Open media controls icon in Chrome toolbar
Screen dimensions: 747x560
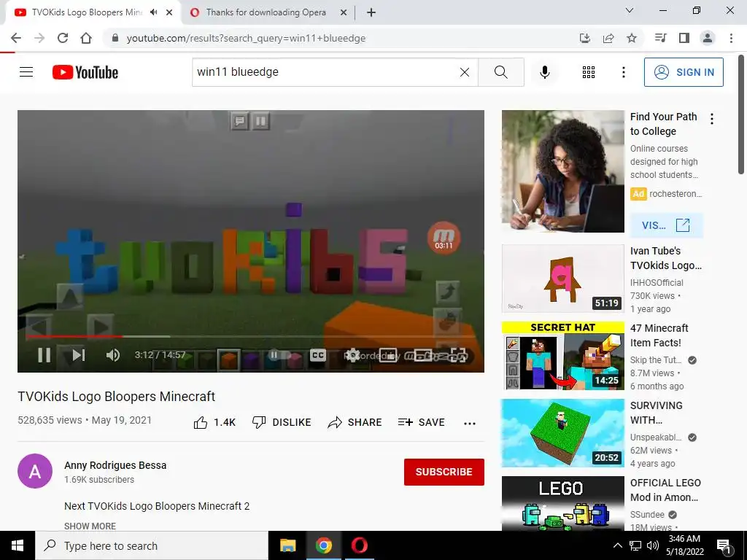pyautogui.click(x=661, y=38)
